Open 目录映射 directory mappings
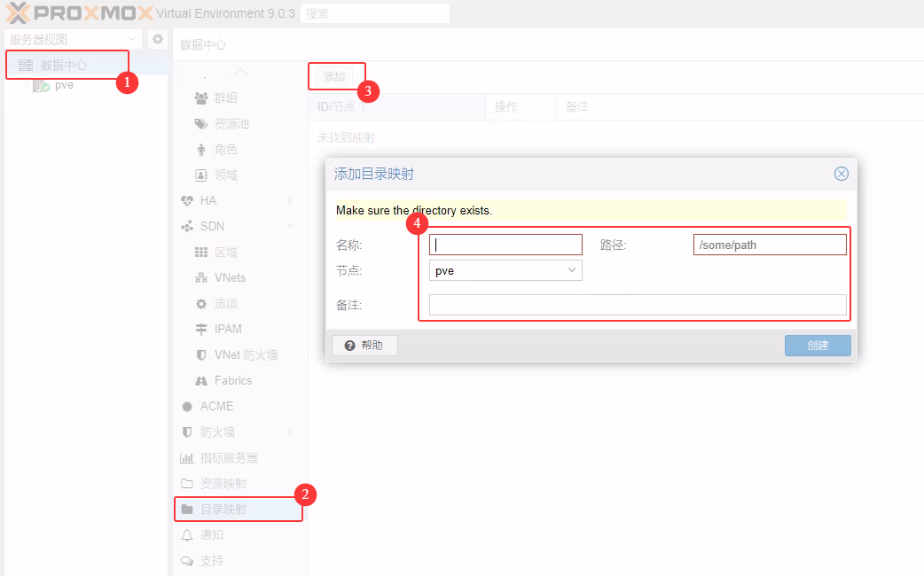This screenshot has width=924, height=576. coord(223,509)
